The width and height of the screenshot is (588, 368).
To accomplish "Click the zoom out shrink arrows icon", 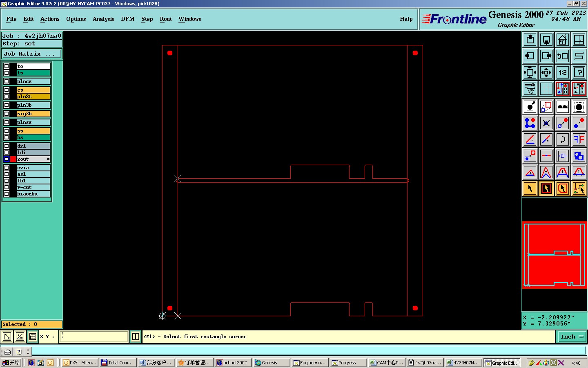I will click(546, 72).
